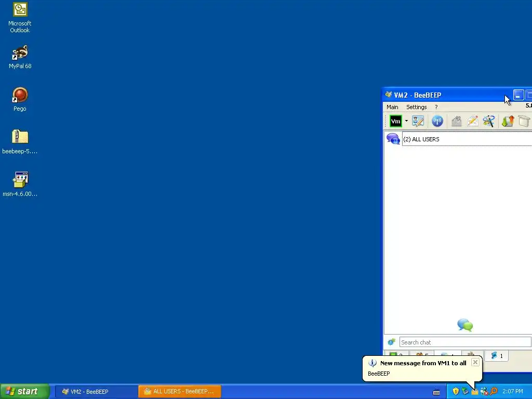Select the MyPal 68 desktop shortcut
Viewport: 532px width, 399px height.
[20, 57]
